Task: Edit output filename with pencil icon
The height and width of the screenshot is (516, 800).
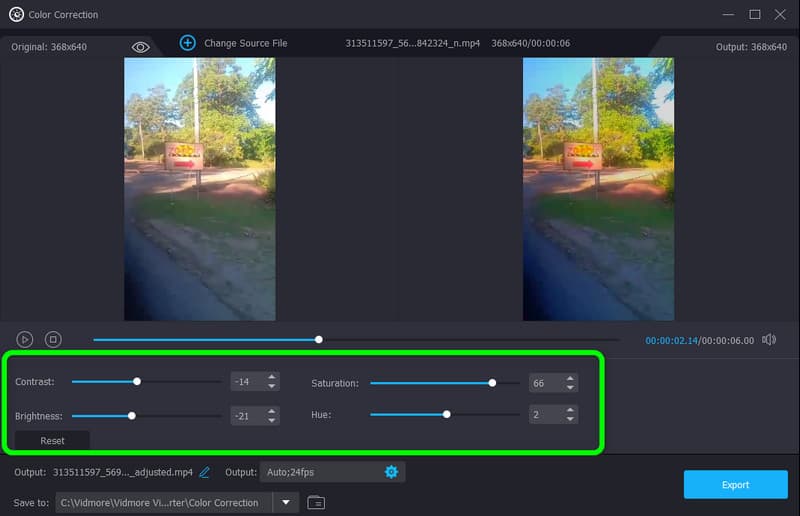Action: point(205,472)
